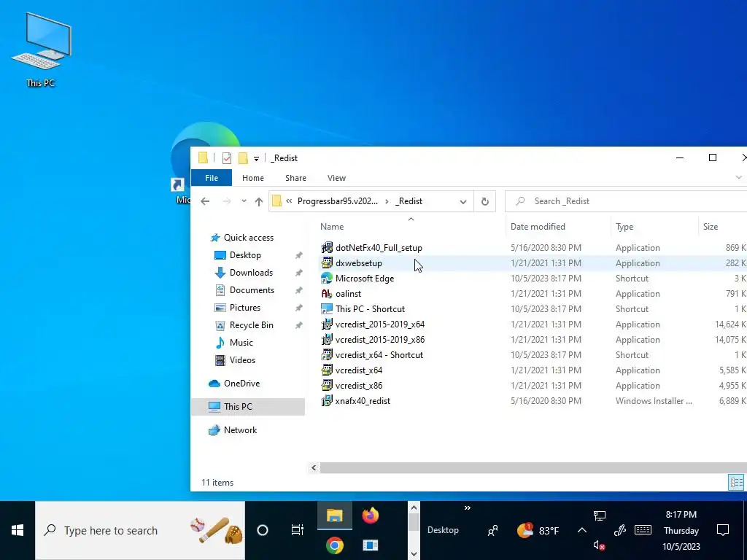Select the Microsoft Edge shortcut file

click(x=365, y=278)
